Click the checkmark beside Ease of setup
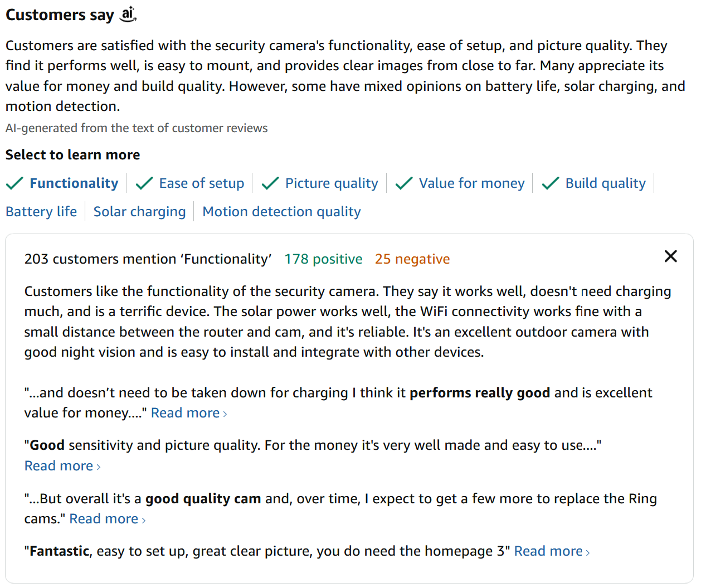 (x=144, y=183)
